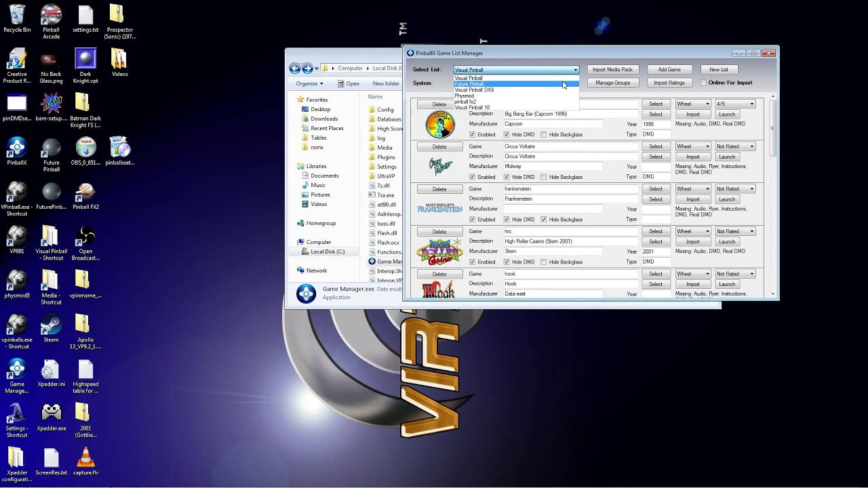Select the No Back Glass.png desktop icon
This screenshot has height=488, width=868.
pyautogui.click(x=52, y=66)
